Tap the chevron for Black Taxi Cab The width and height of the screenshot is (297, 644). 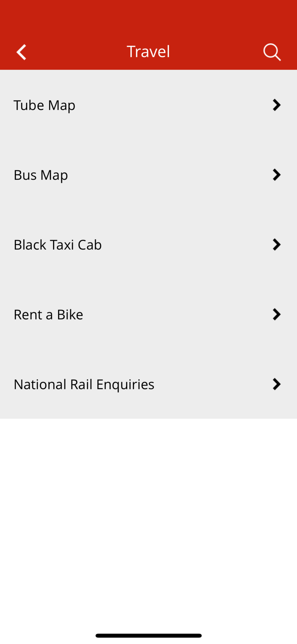coord(276,245)
